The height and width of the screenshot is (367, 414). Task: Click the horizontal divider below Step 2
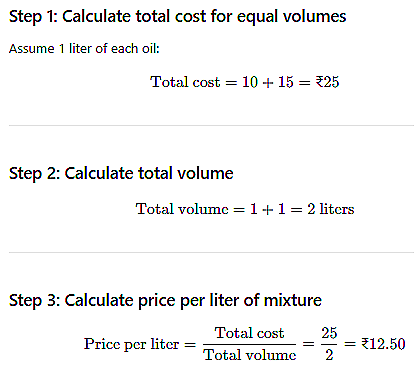click(x=211, y=253)
